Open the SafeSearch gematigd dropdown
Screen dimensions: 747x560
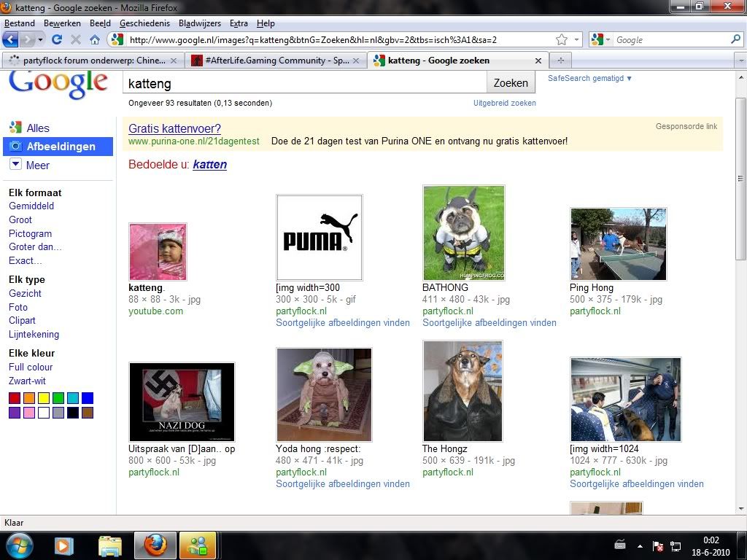[x=589, y=78]
